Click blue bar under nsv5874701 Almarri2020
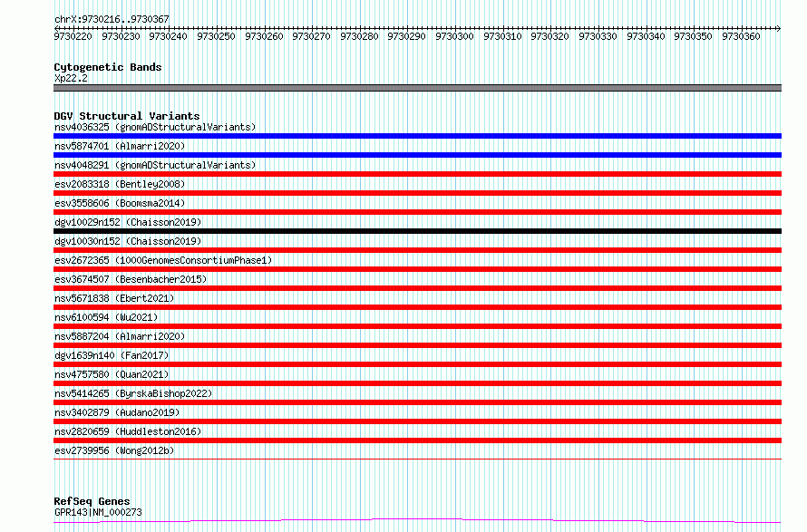 tap(417, 155)
